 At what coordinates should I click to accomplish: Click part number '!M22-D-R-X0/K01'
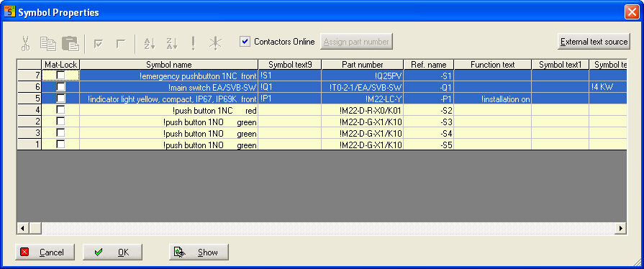tap(362, 110)
